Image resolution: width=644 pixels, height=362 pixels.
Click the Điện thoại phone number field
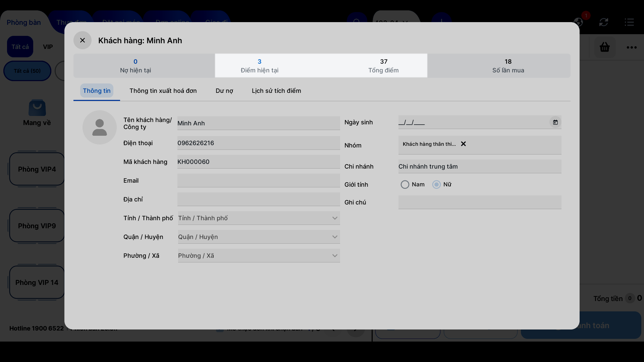point(259,143)
